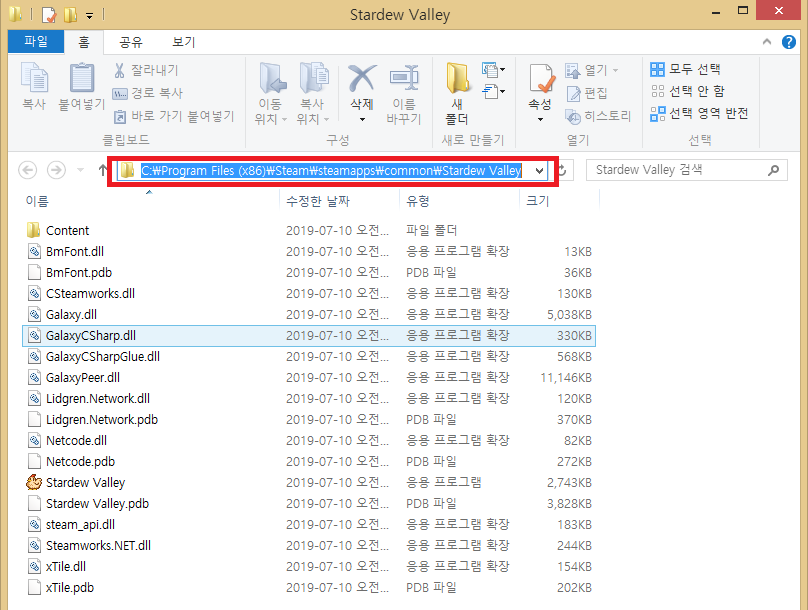This screenshot has width=808, height=610.
Task: Click Paste shortcut (바로 가기 붙여넣기)
Action: 174,116
